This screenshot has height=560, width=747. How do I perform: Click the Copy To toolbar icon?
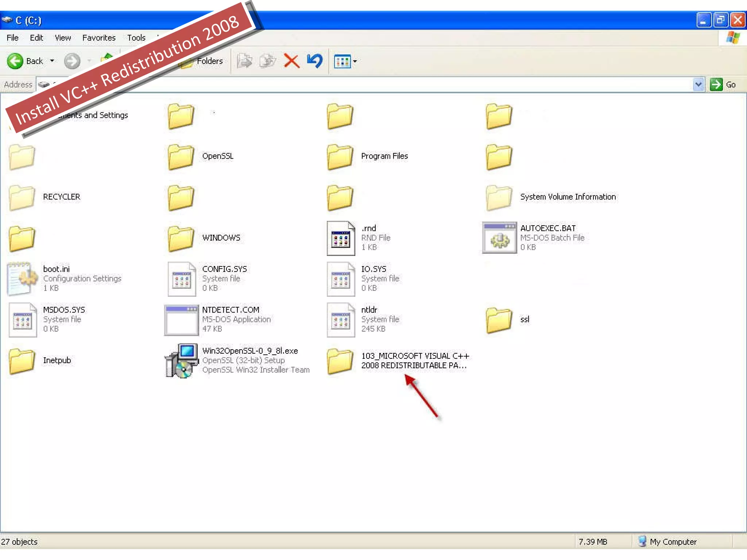coord(268,61)
